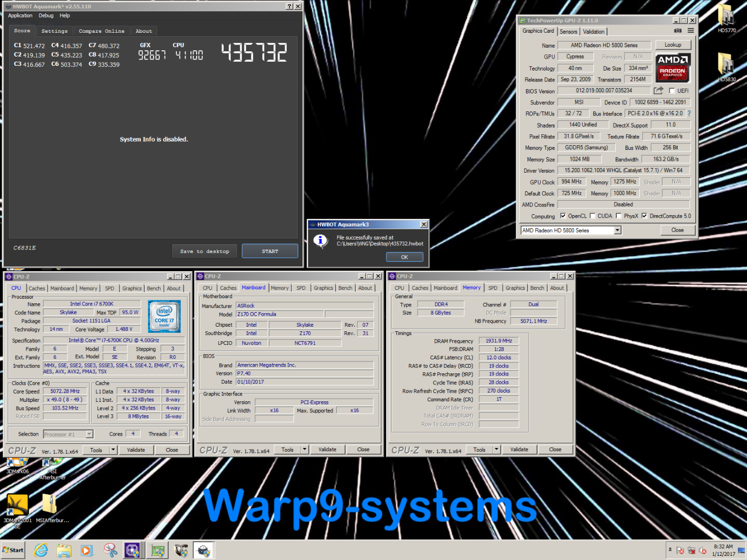The width and height of the screenshot is (747, 560).
Task: Select the 3DMark06 desktop shortcut
Action: coord(18,466)
